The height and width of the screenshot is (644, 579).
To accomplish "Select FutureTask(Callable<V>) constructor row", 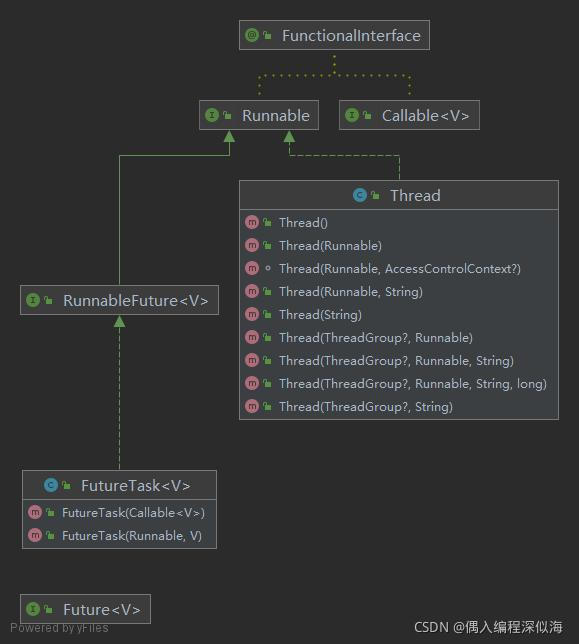I will tap(119, 513).
